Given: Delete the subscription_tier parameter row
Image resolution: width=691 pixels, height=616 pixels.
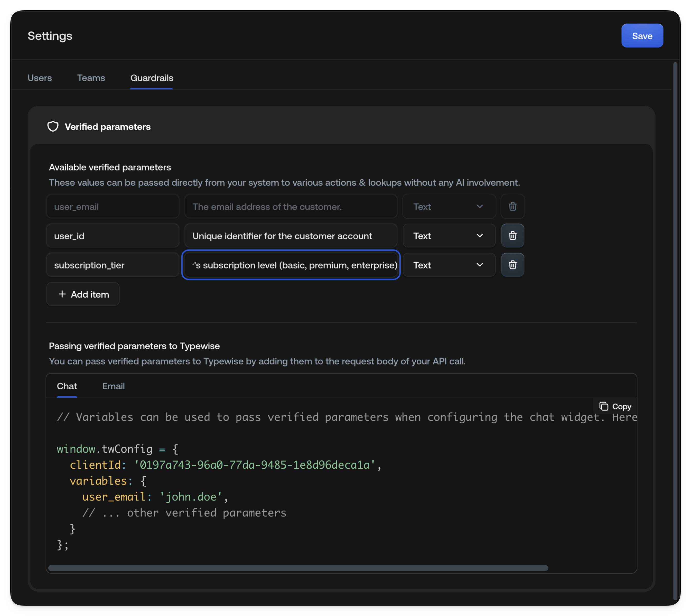Looking at the screenshot, I should coord(512,265).
